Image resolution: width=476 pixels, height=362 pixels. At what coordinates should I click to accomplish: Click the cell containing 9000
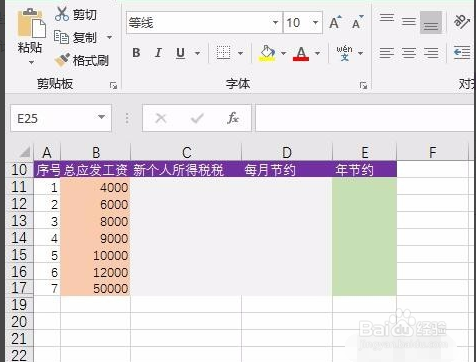(96, 238)
